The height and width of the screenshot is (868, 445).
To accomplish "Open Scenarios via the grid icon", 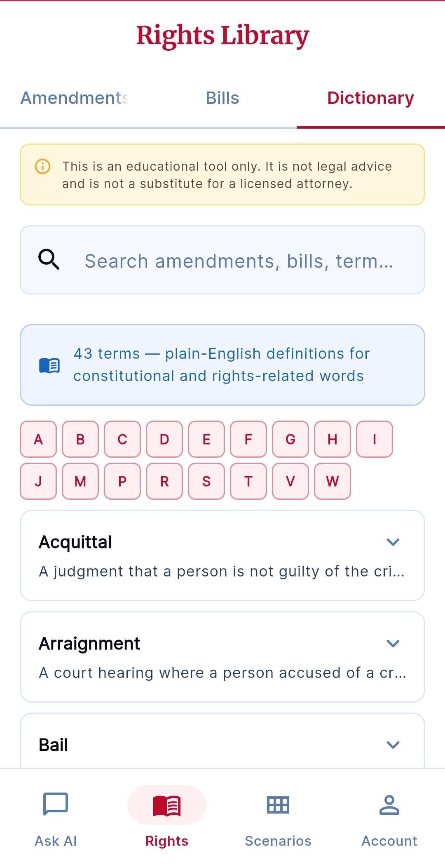I will [278, 804].
